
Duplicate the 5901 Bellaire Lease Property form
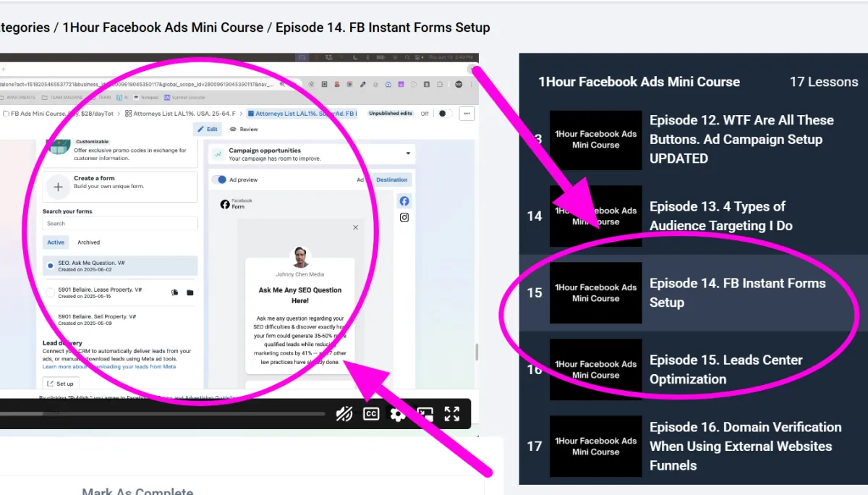tap(175, 292)
